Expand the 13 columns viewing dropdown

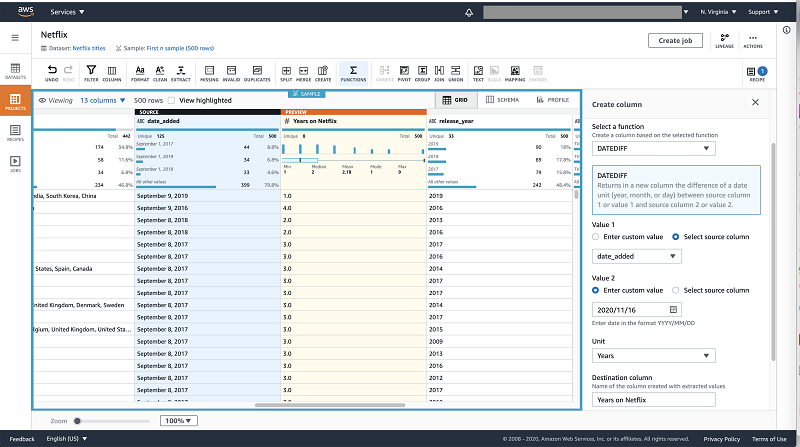[x=103, y=101]
